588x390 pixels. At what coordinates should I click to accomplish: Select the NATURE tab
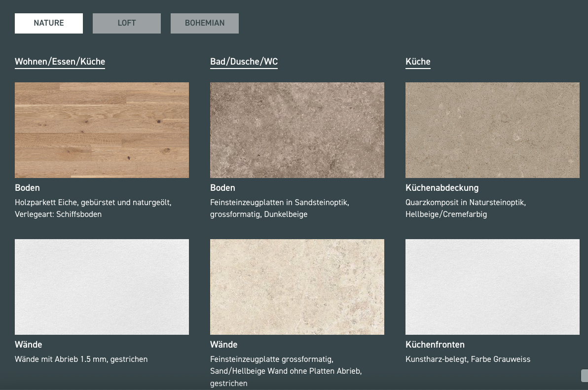48,23
